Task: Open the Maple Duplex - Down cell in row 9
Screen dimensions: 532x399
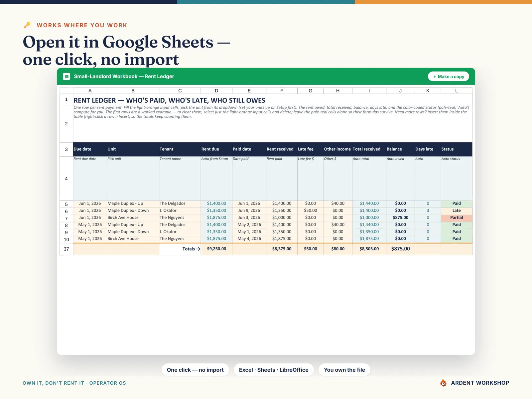Action: click(x=133, y=232)
